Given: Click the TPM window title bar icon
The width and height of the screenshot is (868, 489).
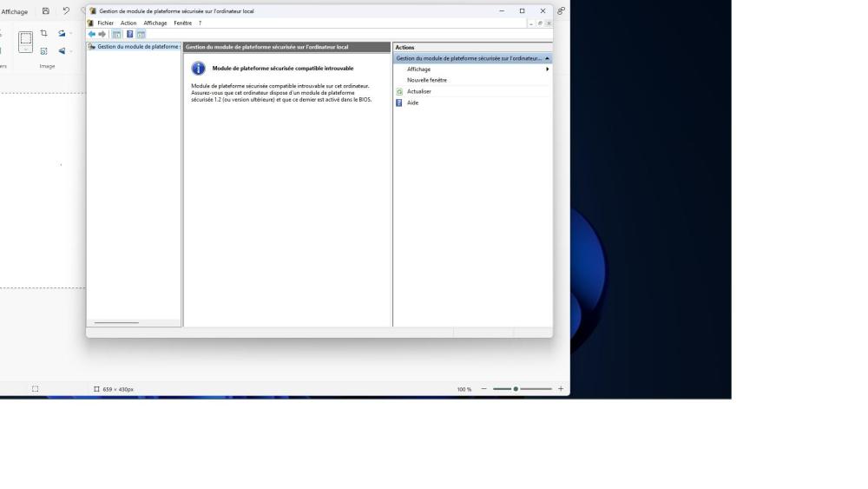Looking at the screenshot, I should tap(93, 11).
